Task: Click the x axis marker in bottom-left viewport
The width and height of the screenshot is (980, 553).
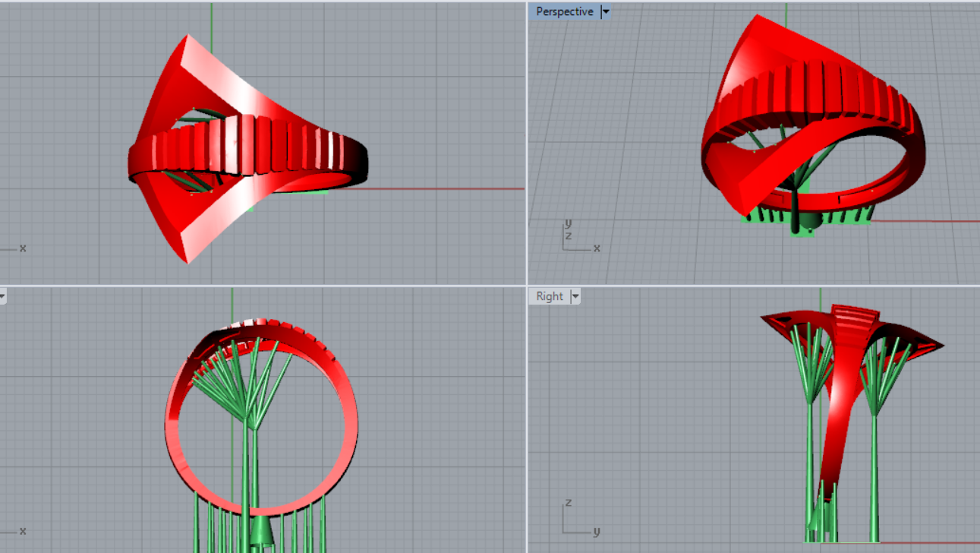Action: pyautogui.click(x=21, y=530)
